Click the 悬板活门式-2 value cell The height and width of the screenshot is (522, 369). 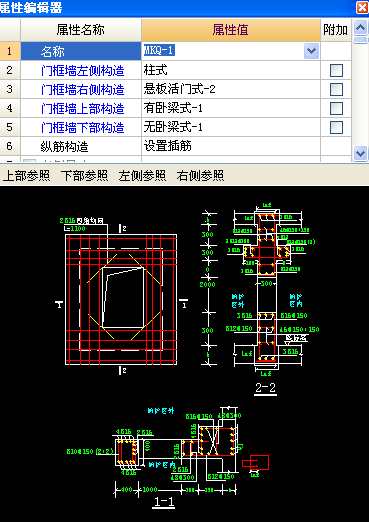point(231,89)
